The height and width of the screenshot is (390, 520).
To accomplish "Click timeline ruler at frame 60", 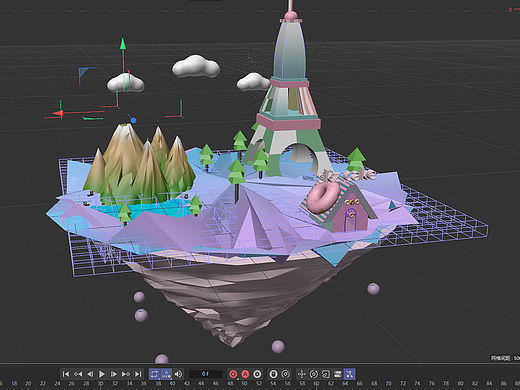I will coord(316,384).
